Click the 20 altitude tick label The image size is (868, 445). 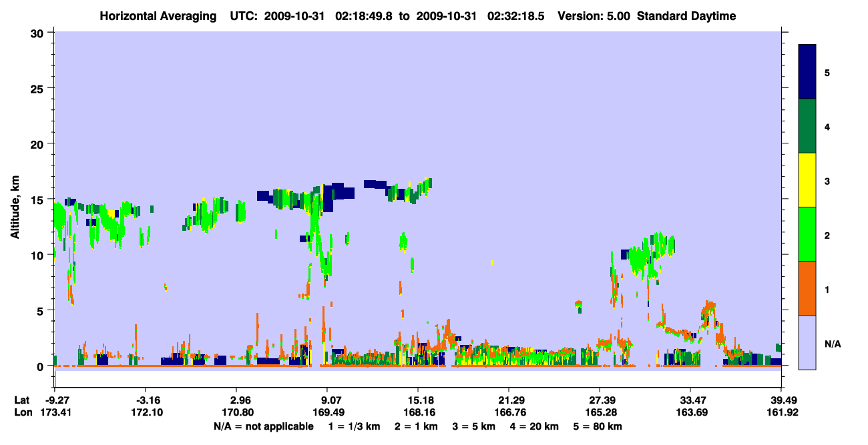tap(39, 144)
